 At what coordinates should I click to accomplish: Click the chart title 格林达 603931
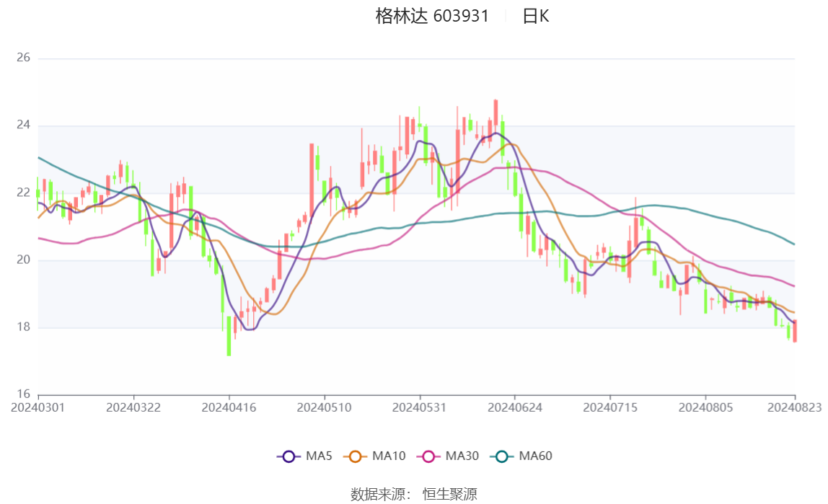432,16
